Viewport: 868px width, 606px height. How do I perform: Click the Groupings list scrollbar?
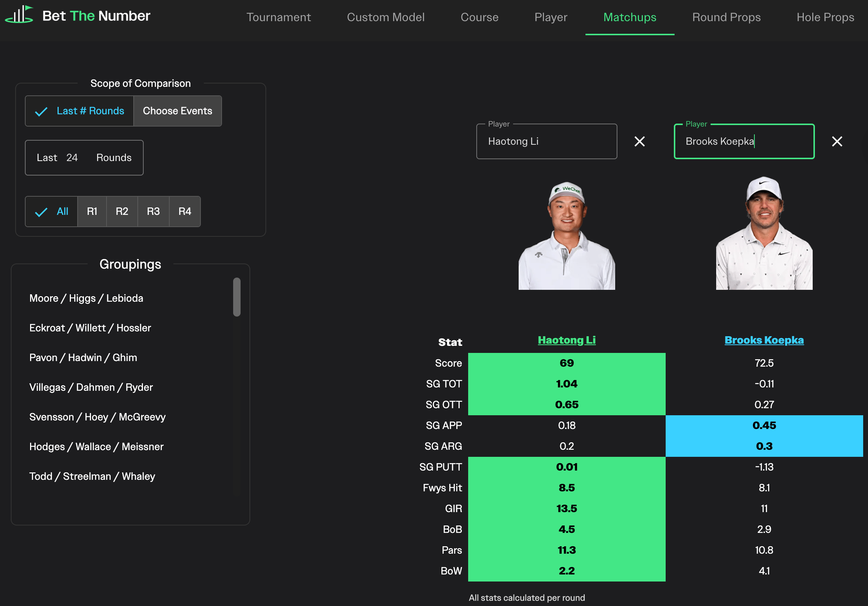point(236,297)
